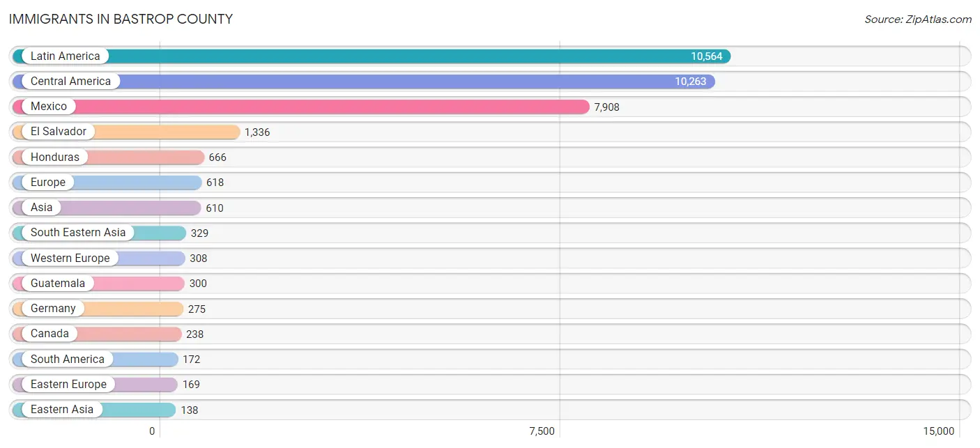Click the Honduras label
Image resolution: width=980 pixels, height=448 pixels.
tap(55, 157)
